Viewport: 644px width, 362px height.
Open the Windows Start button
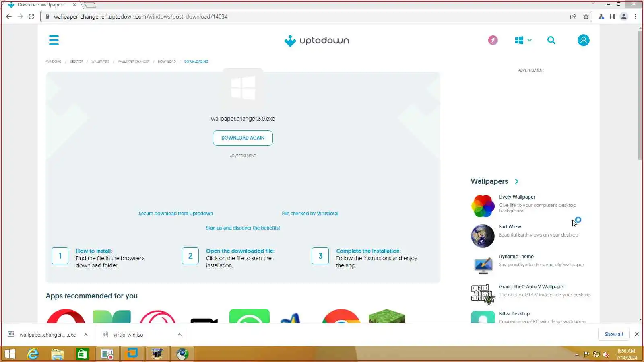click(10, 354)
